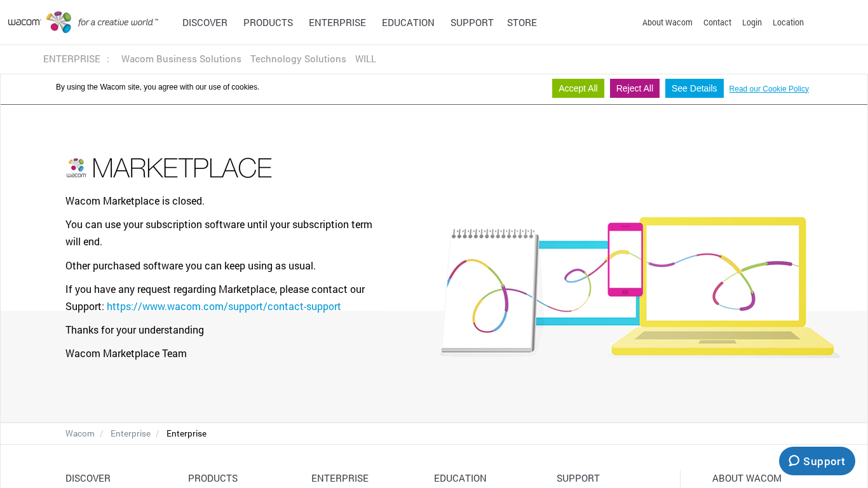
Task: Select the Wacom Business Solutions subnav item
Action: coord(181,59)
